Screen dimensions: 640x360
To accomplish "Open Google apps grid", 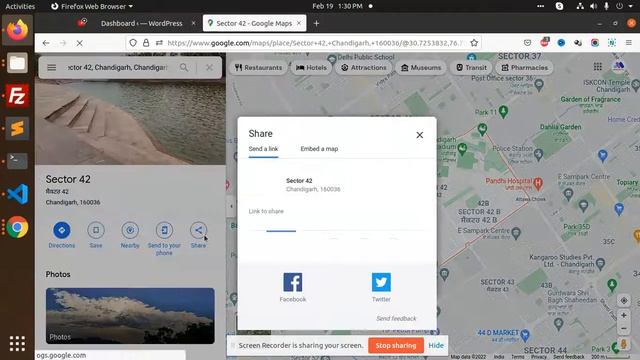I will [598, 67].
